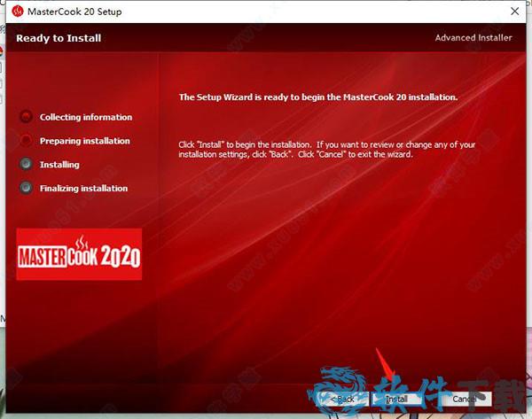Select the Installing step label

pos(59,164)
